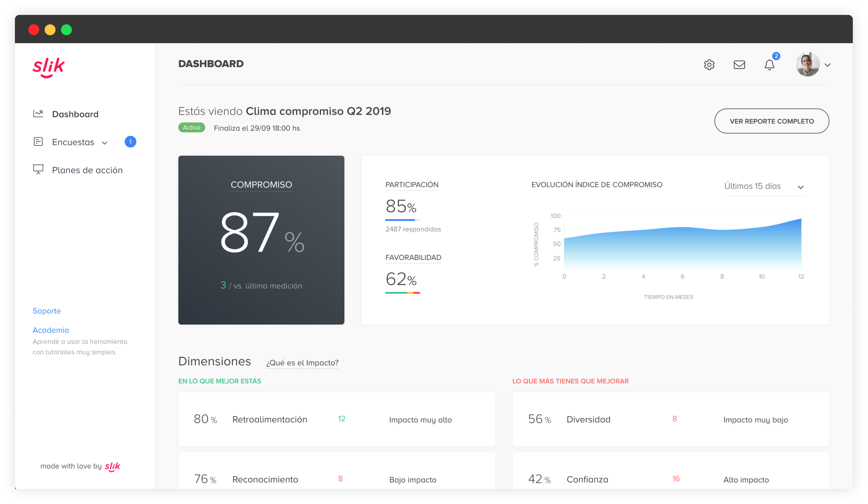Screen dimensions: 868x504
Task: Click the green 12 change value
Action: click(x=341, y=419)
